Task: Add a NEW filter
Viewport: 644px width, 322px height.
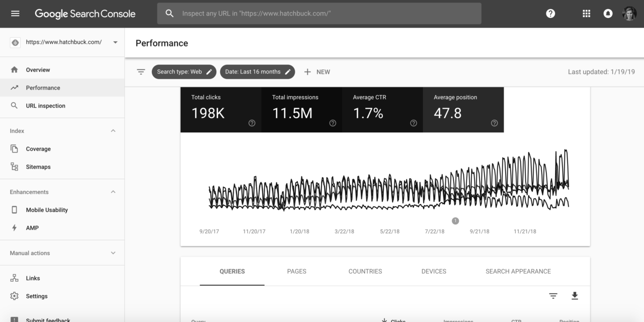Action: 317,72
